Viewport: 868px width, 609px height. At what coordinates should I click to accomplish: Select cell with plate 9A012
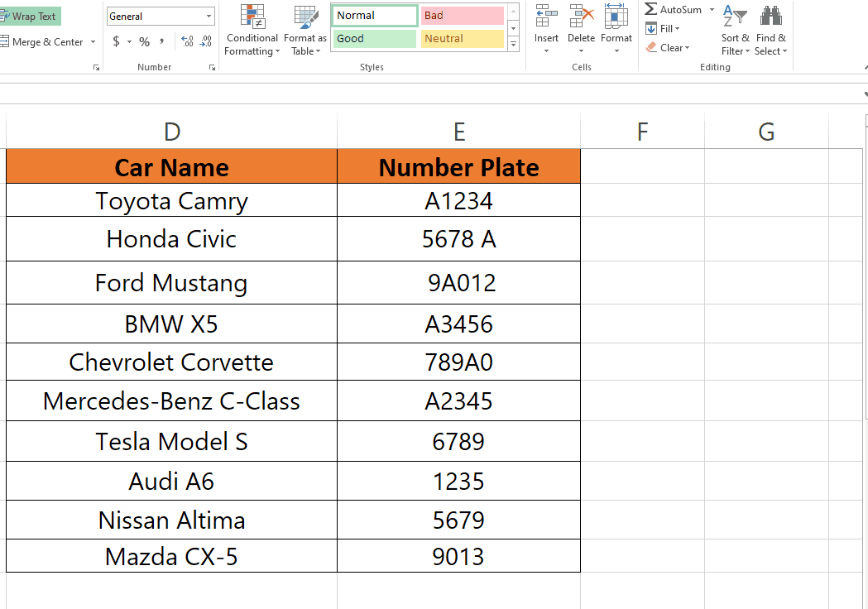(459, 283)
